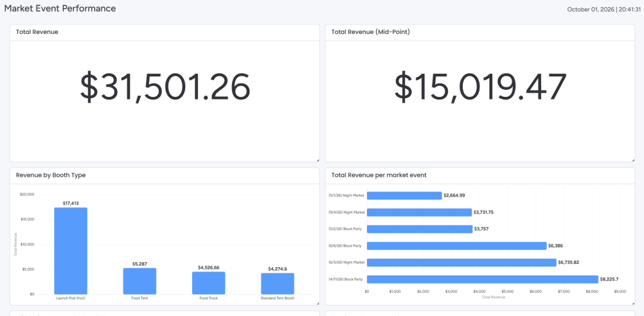The width and height of the screenshot is (644, 316).
Task: Click resize handle on the $31,501.26 card
Action: click(318, 160)
